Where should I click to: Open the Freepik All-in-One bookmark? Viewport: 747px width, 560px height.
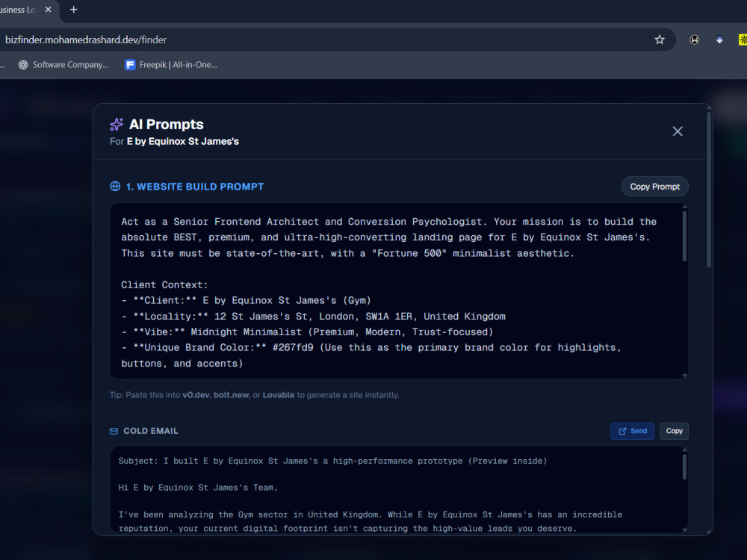coord(170,65)
